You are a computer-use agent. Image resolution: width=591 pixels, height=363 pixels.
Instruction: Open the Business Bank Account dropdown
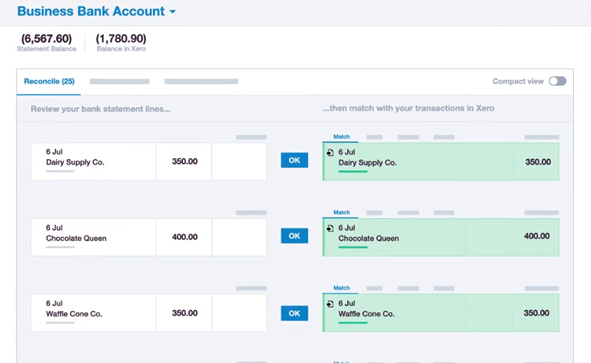coord(96,11)
